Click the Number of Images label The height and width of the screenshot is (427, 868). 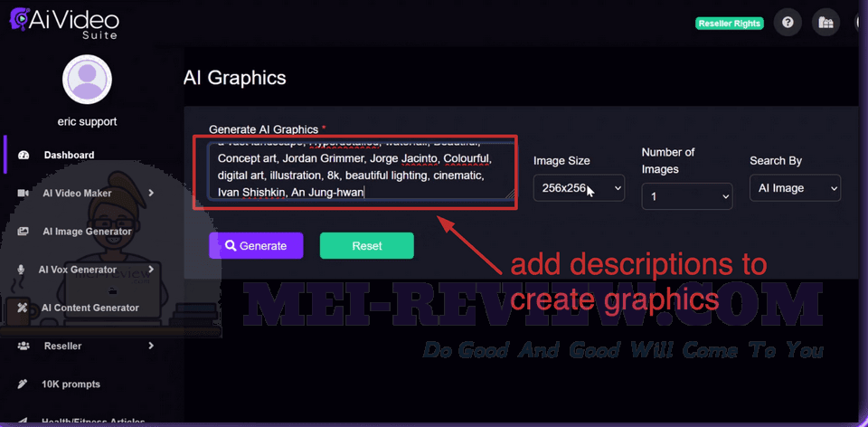[x=668, y=161]
